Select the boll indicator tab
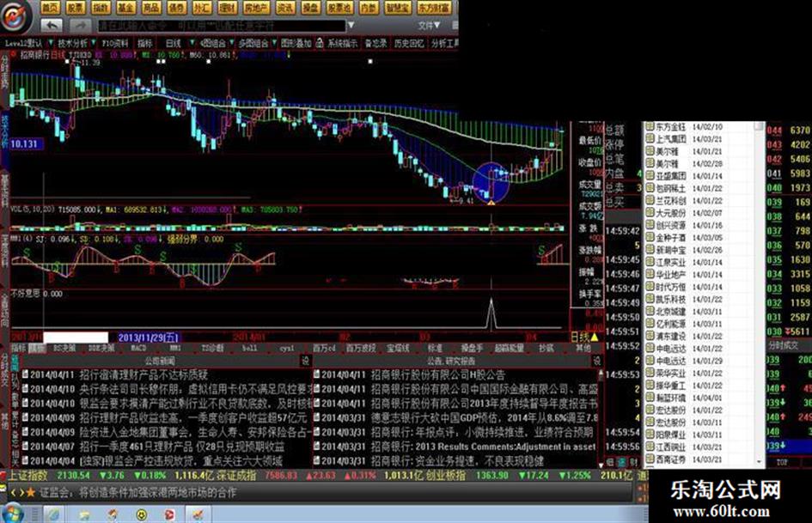The height and width of the screenshot is (523, 812). click(249, 349)
